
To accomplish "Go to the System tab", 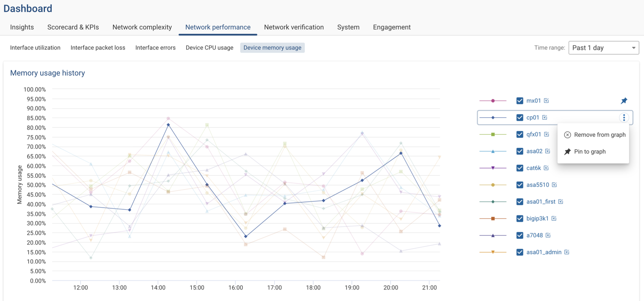I will click(x=348, y=27).
